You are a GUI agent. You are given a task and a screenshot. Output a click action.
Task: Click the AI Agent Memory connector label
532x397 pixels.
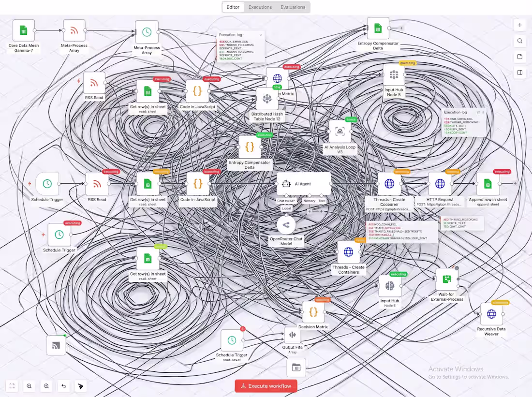(310, 201)
